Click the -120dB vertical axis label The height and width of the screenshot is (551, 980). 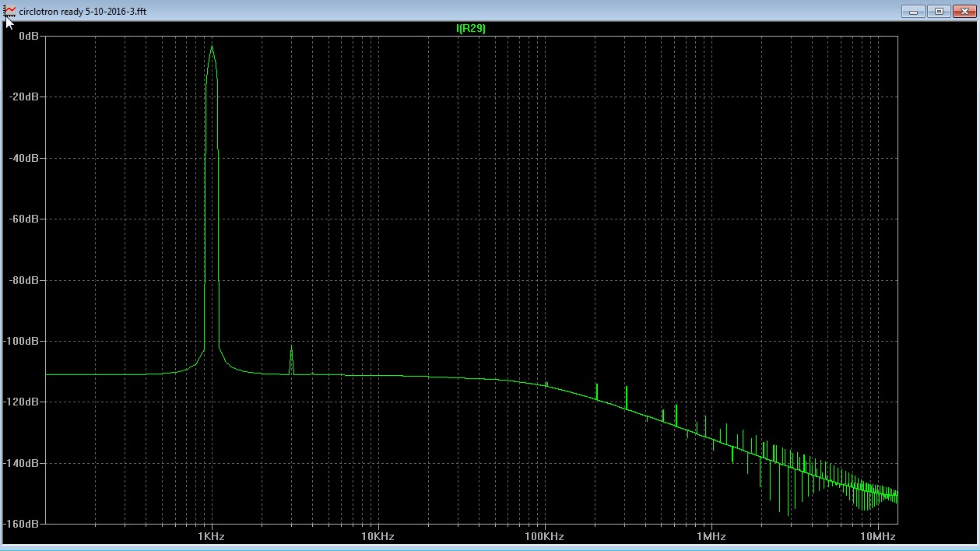tap(22, 402)
